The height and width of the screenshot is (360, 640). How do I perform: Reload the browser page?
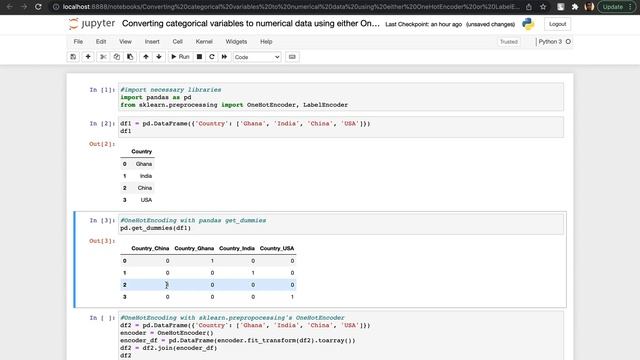pyautogui.click(x=38, y=7)
